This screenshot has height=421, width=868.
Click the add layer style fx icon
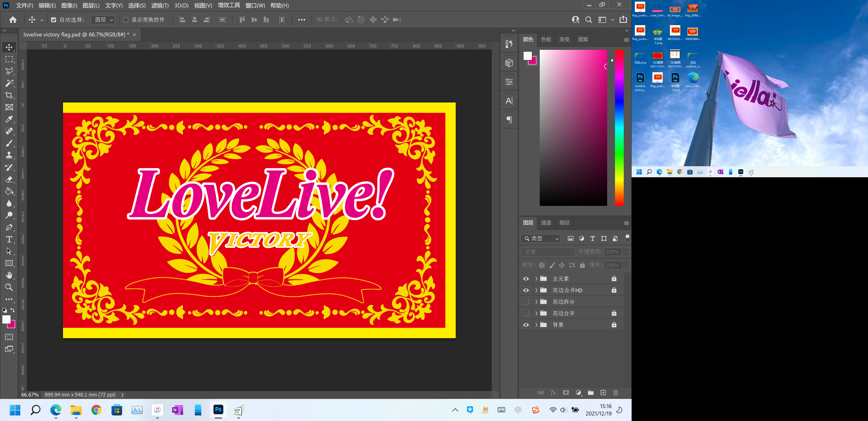pos(553,393)
